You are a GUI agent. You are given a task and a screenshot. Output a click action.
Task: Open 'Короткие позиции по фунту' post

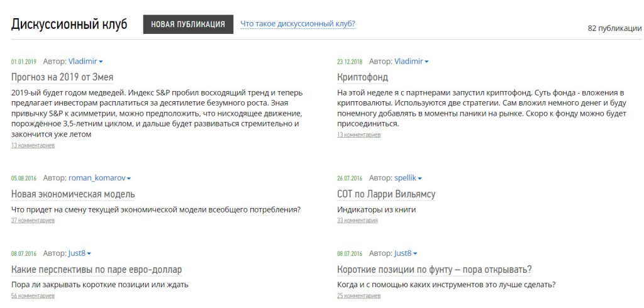pyautogui.click(x=435, y=270)
